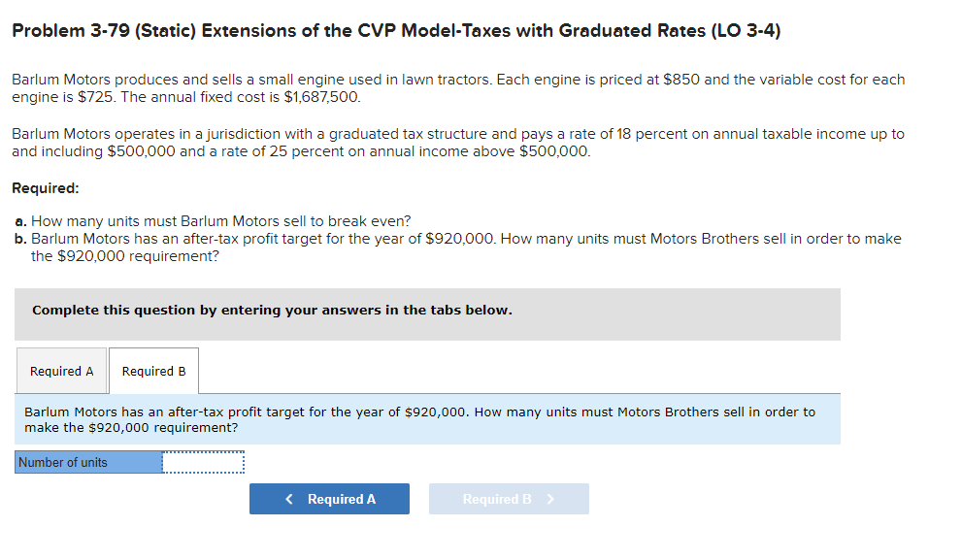
Task: Click the back arrow icon beside Required A
Action: coord(288,498)
